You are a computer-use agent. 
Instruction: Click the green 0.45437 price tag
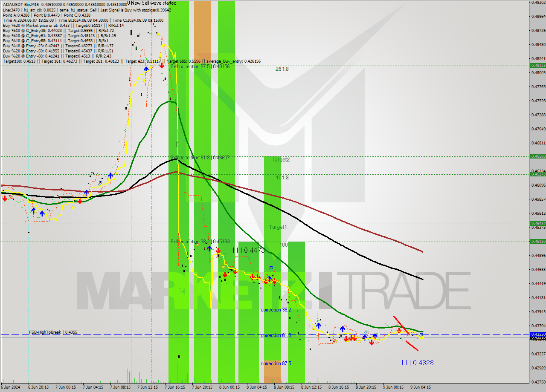coord(537,223)
